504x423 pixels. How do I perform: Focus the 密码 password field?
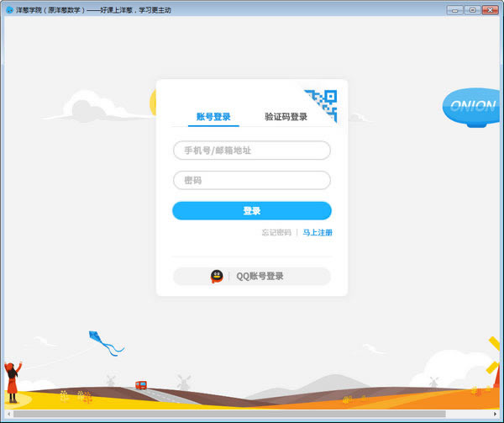tap(252, 180)
